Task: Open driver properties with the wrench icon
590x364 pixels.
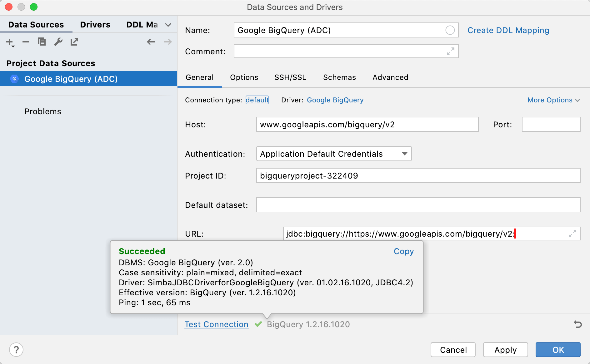Action: coord(58,42)
